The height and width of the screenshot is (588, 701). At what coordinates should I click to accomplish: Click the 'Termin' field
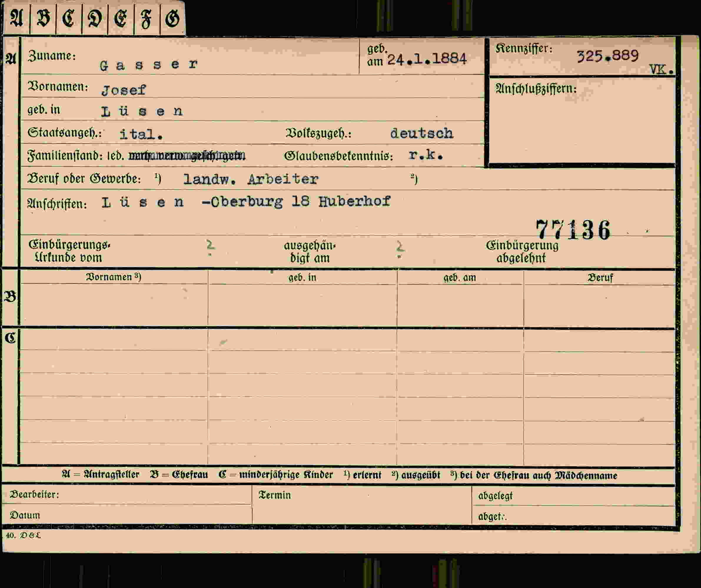362,505
